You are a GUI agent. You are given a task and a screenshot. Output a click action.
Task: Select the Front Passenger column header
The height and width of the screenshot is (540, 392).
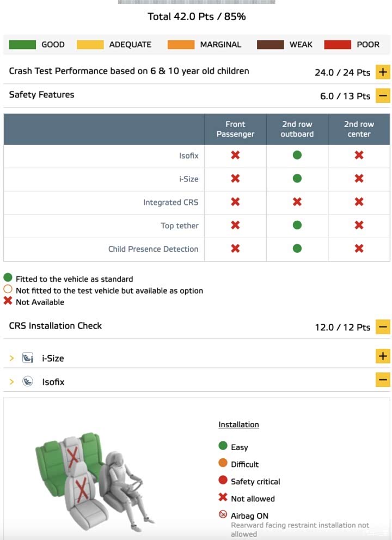click(235, 129)
